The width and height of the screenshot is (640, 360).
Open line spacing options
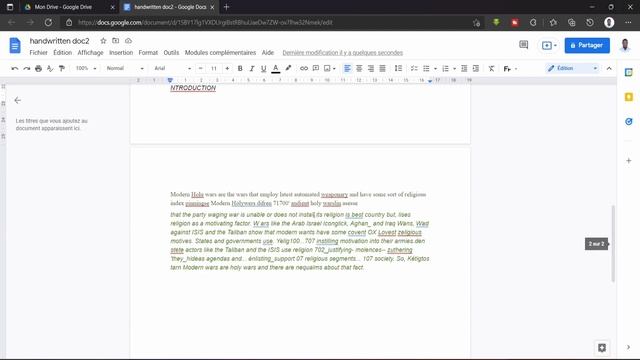[x=398, y=69]
